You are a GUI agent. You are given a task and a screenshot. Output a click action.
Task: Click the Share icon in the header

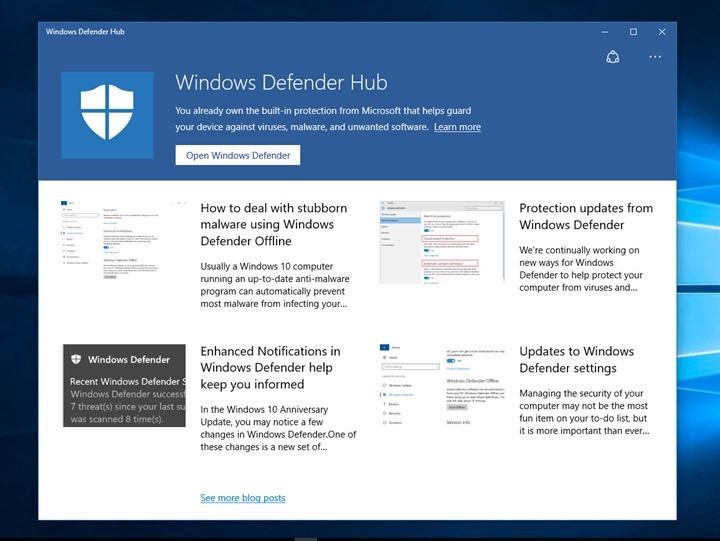click(614, 57)
